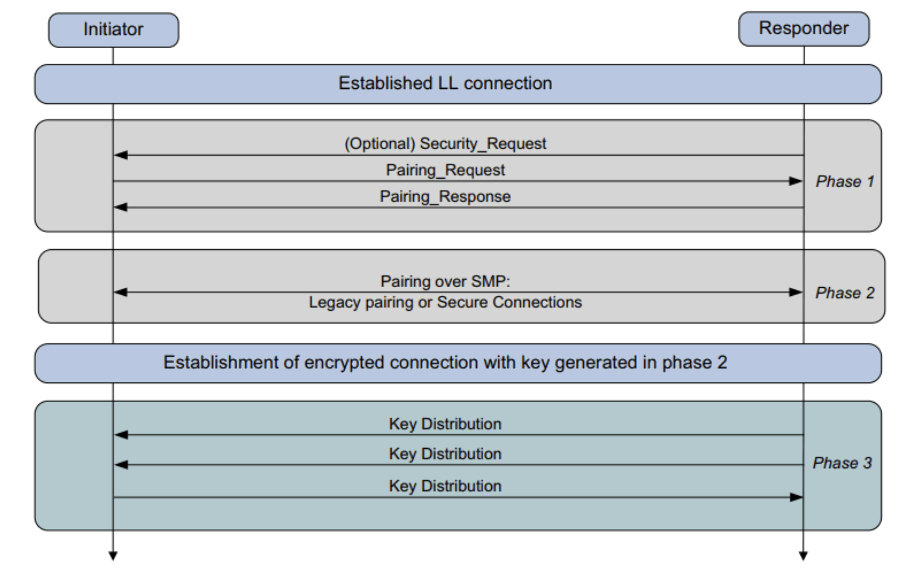Click the (Optional) Security_Request label
This screenshot has width=924, height=569.
click(445, 143)
